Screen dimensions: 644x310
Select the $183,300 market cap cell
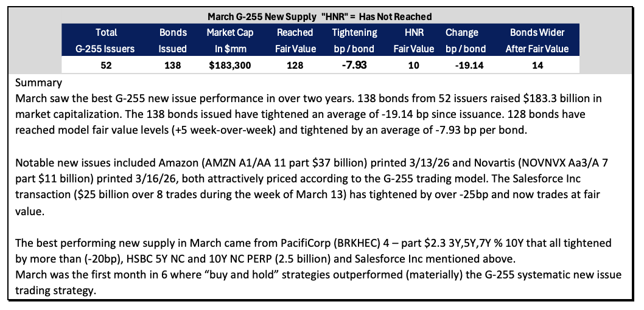click(230, 65)
